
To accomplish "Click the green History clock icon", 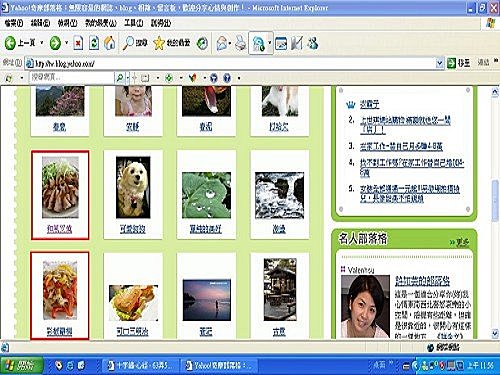I will click(x=202, y=43).
